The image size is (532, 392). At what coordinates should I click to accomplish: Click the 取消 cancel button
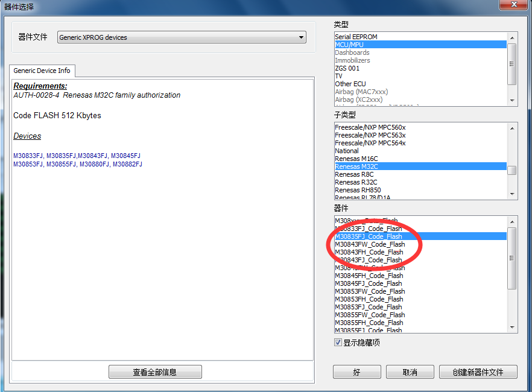point(410,372)
